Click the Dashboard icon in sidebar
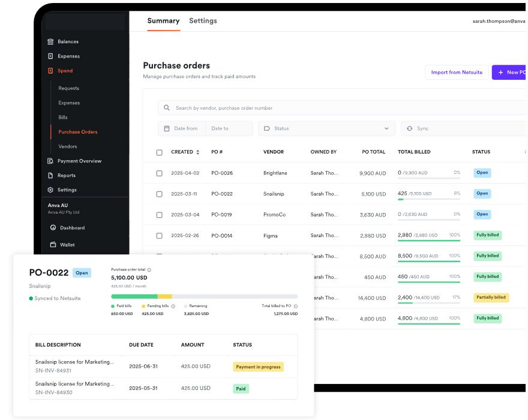Screen dimensions: 528x420 tap(53, 228)
